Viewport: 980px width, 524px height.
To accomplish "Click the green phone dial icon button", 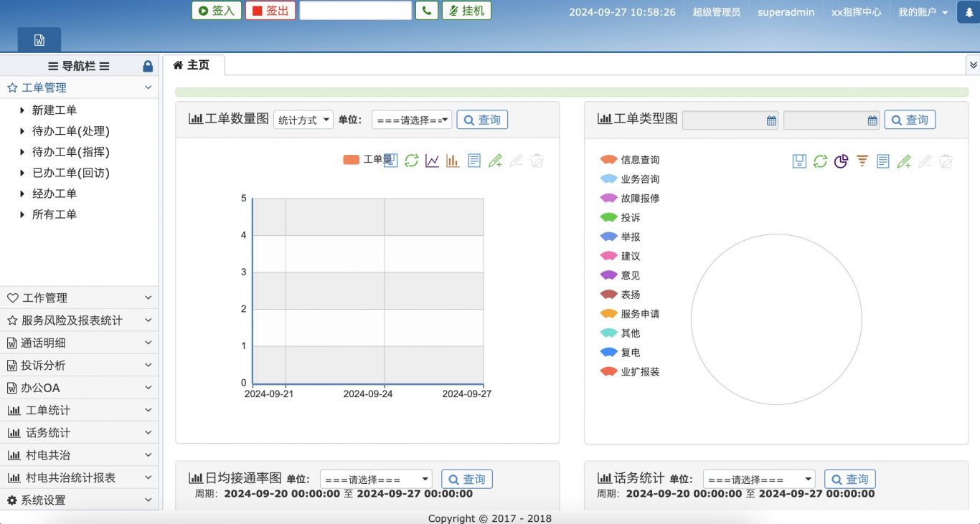I will click(x=427, y=11).
